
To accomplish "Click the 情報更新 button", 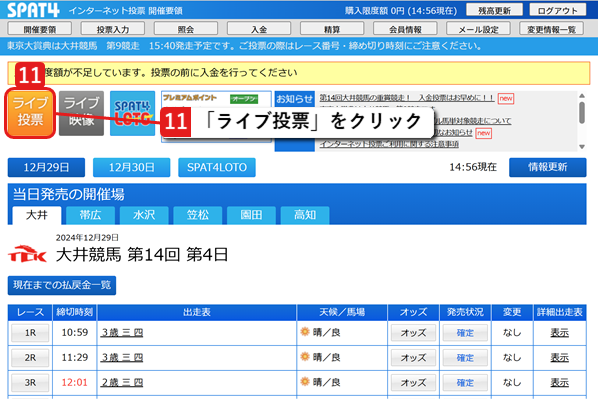I will coord(547,167).
